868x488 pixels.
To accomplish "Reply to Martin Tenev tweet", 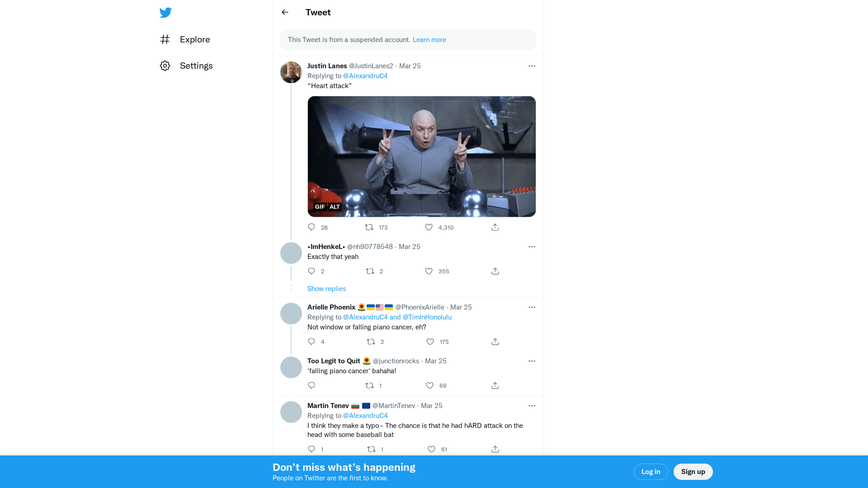I will coord(311,449).
